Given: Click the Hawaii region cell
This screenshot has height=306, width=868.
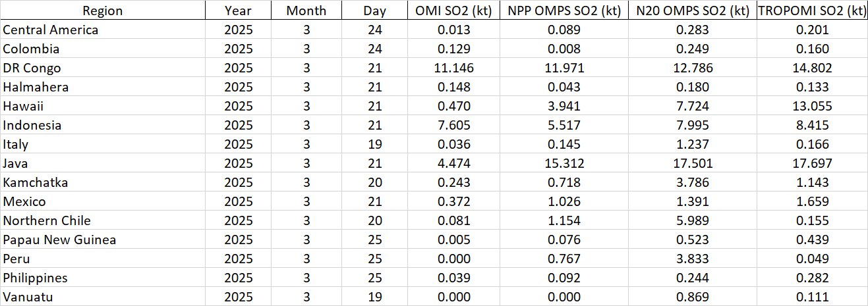Looking at the screenshot, I should (x=23, y=106).
